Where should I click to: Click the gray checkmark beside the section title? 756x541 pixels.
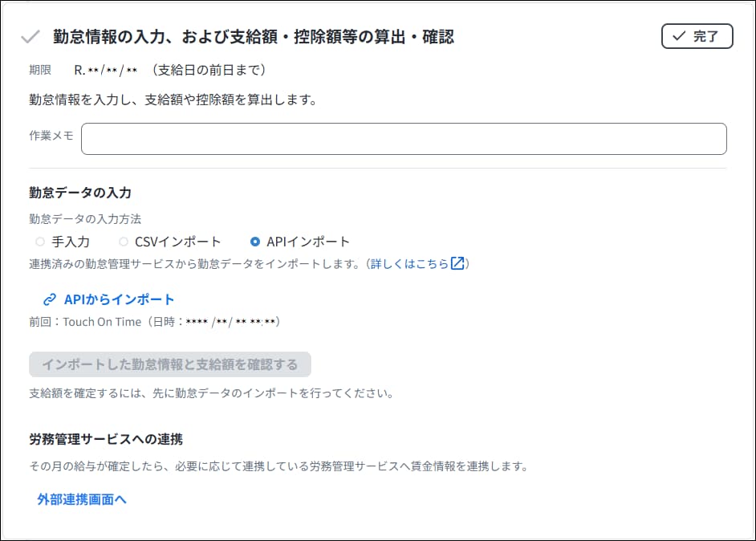(30, 37)
